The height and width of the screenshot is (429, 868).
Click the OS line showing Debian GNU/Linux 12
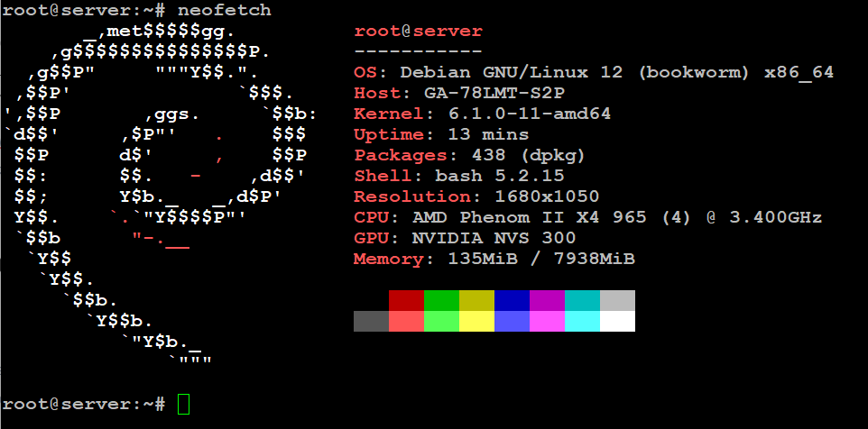[x=594, y=72]
